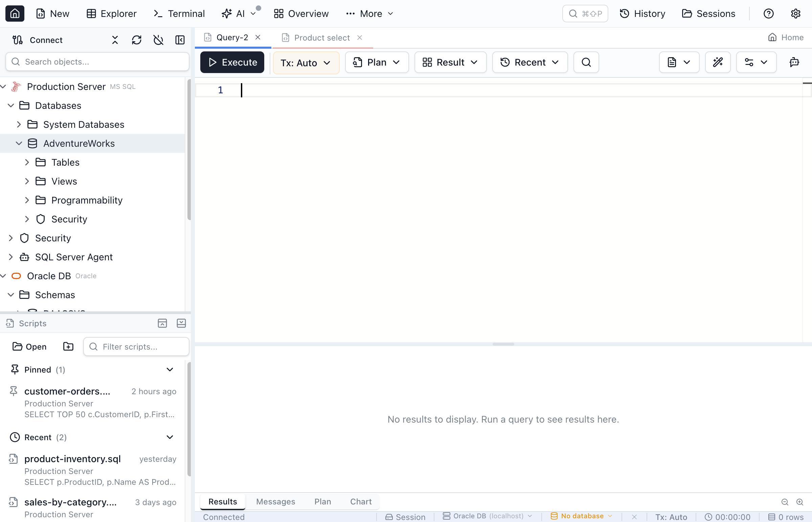This screenshot has width=812, height=522.
Task: Expand the More menu
Action: pos(369,14)
